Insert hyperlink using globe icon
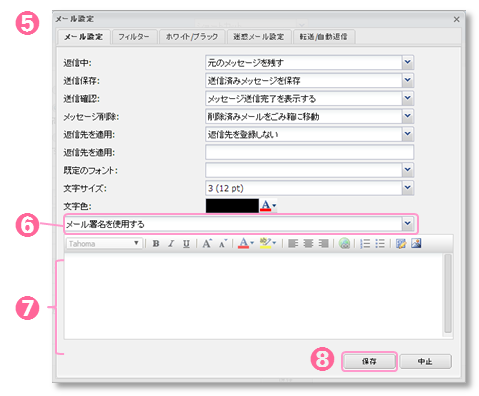The image size is (479, 396). 344,244
